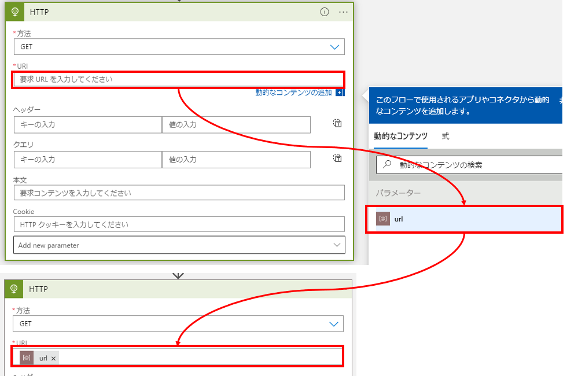Click the lower HTTP card title
The width and height of the screenshot is (568, 376).
coord(38,289)
